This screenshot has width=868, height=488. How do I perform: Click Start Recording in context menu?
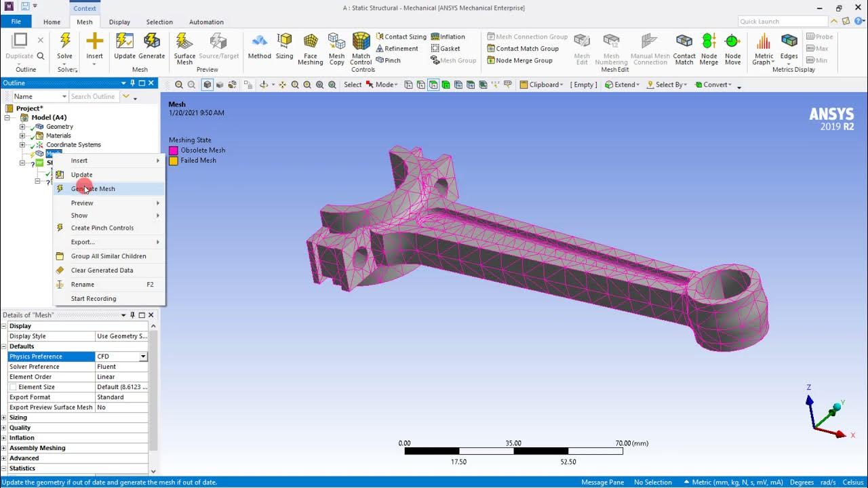point(108,299)
